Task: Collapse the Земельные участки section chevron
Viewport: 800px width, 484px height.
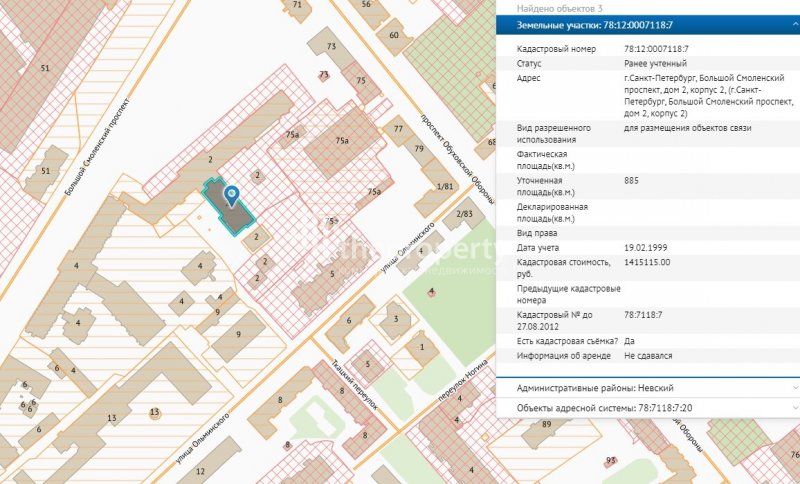Action: click(x=793, y=24)
